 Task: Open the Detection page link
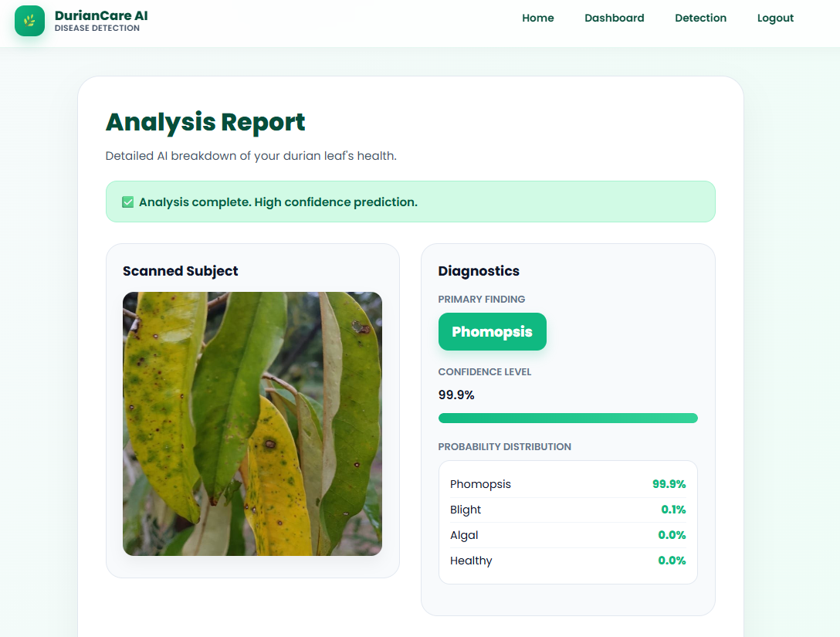tap(700, 18)
